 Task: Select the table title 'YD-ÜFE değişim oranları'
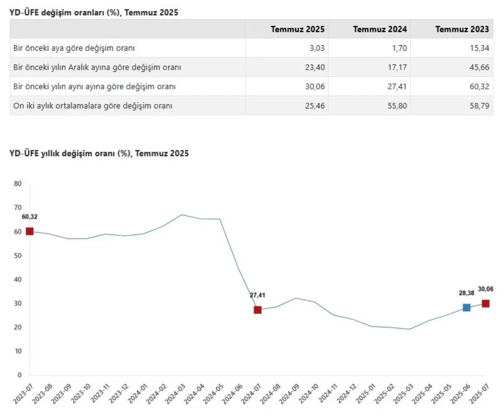(x=94, y=13)
